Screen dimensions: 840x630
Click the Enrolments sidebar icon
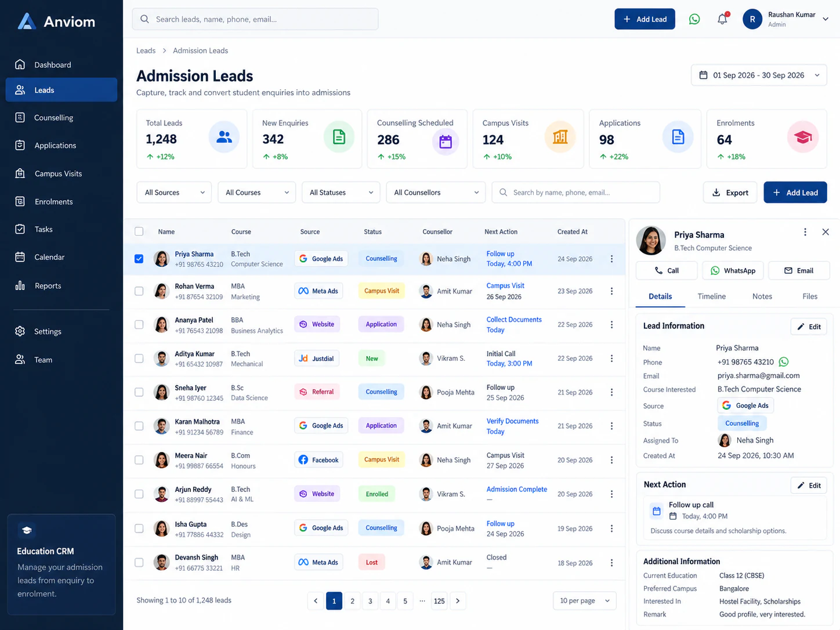(x=20, y=201)
